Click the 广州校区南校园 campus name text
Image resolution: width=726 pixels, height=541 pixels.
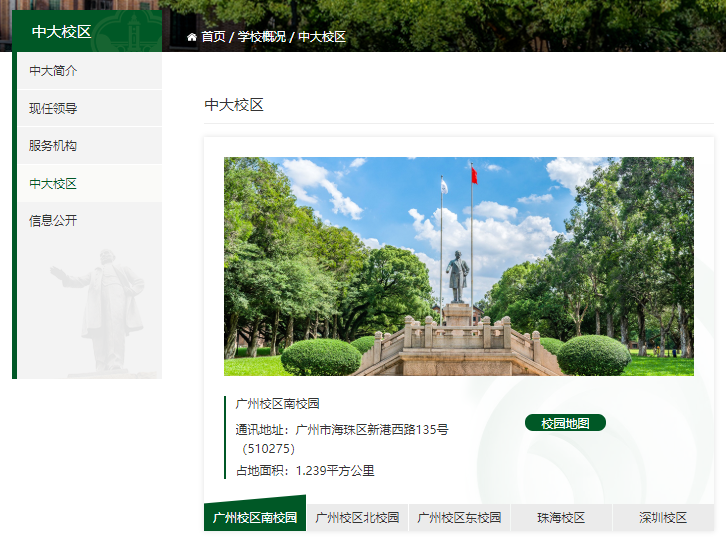[x=277, y=403]
